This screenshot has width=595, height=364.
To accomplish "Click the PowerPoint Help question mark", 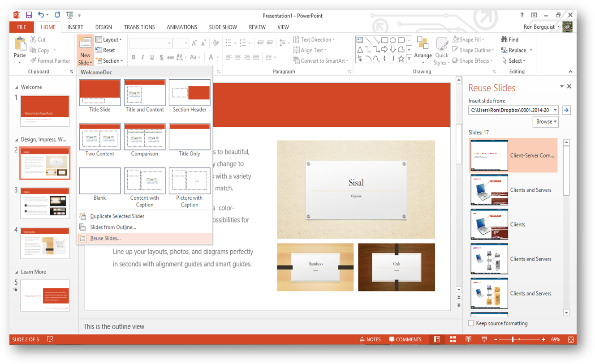I will click(522, 15).
